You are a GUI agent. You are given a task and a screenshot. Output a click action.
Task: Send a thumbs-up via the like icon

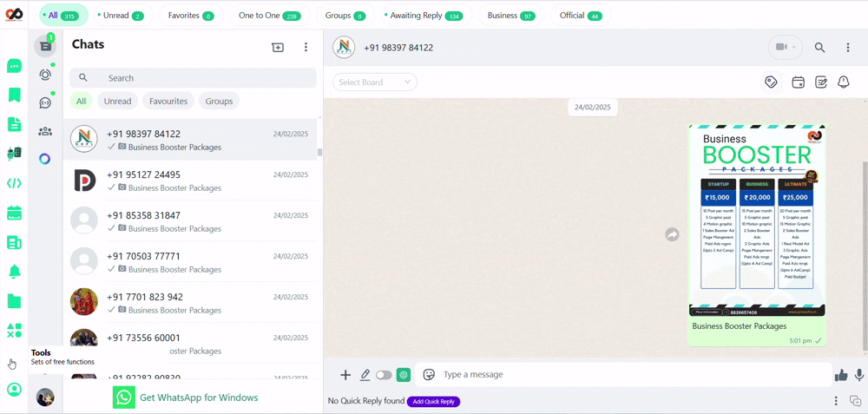point(840,375)
